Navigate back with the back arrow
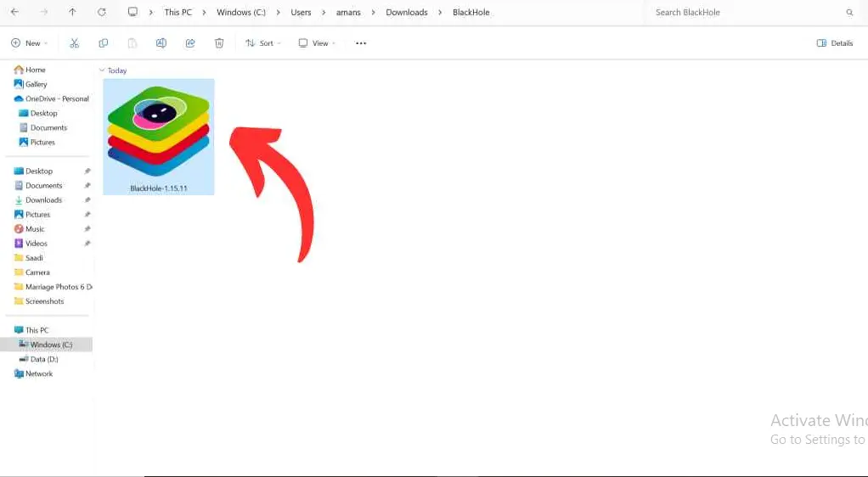 pos(14,13)
